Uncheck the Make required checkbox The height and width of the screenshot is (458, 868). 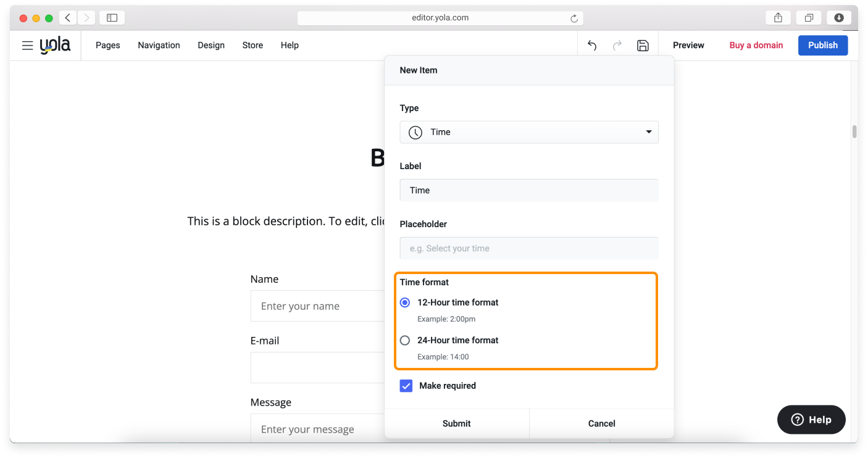coord(406,386)
